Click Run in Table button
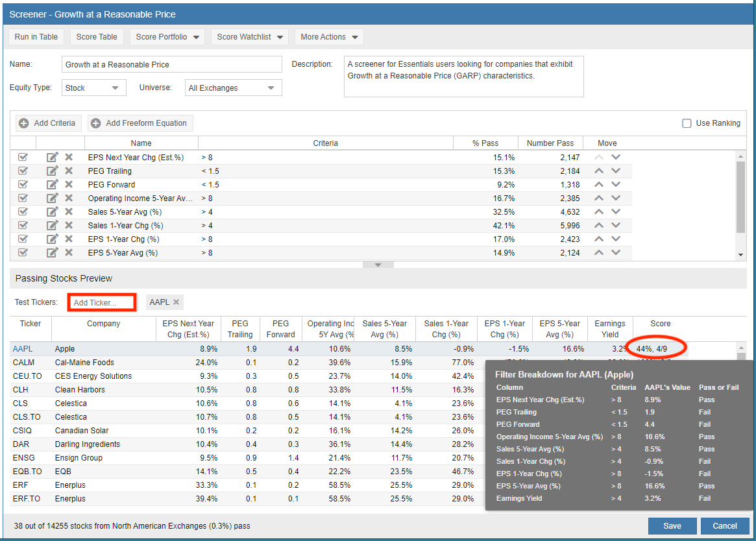 tap(36, 36)
